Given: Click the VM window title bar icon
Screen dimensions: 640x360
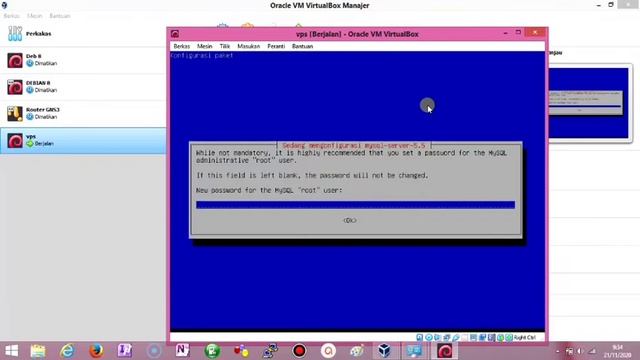Looking at the screenshot, I should pyautogui.click(x=175, y=34).
